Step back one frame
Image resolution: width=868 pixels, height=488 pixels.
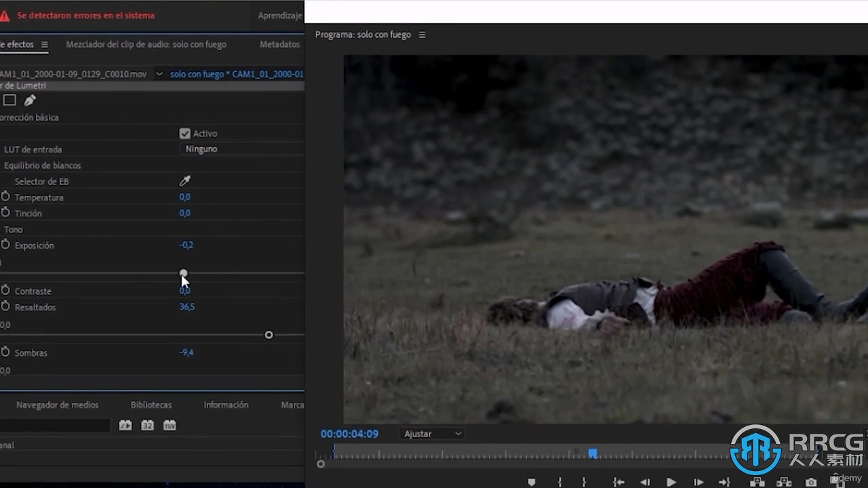(x=645, y=482)
